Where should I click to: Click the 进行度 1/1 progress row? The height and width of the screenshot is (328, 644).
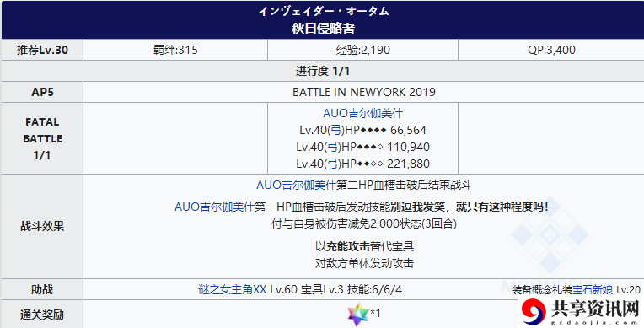[323, 71]
